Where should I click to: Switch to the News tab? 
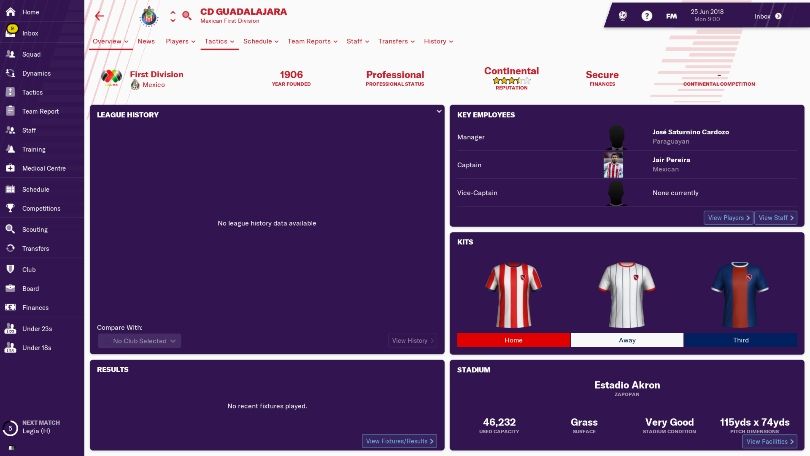pos(146,41)
